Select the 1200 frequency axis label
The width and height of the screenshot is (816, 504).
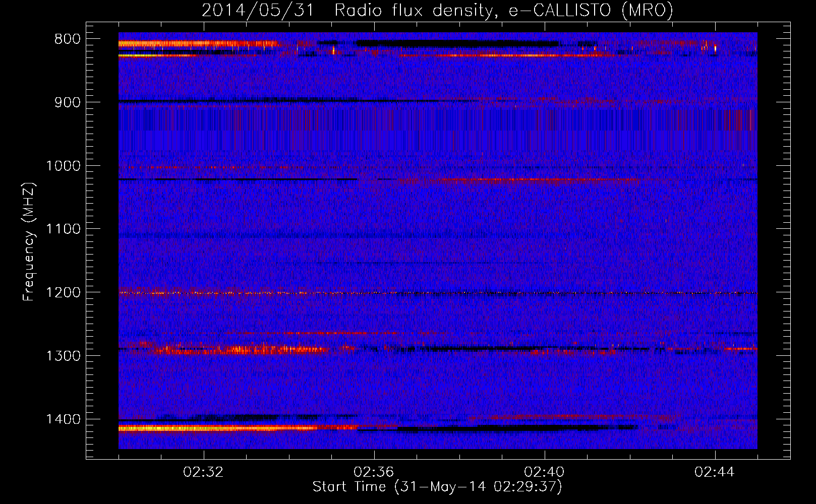pos(63,293)
